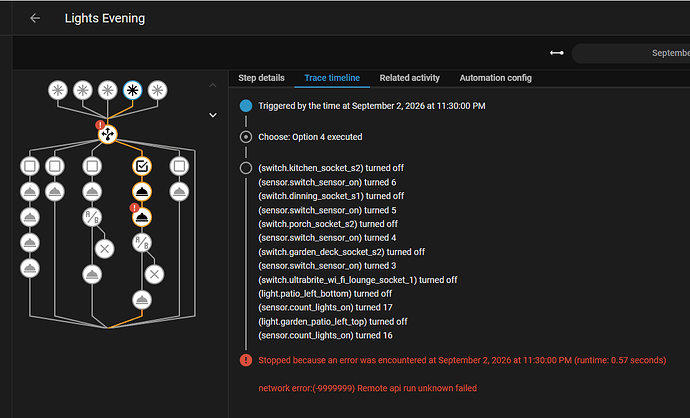Click '(light.garden_patio_left_top) turned off' line
This screenshot has width=690, height=418.
333,322
